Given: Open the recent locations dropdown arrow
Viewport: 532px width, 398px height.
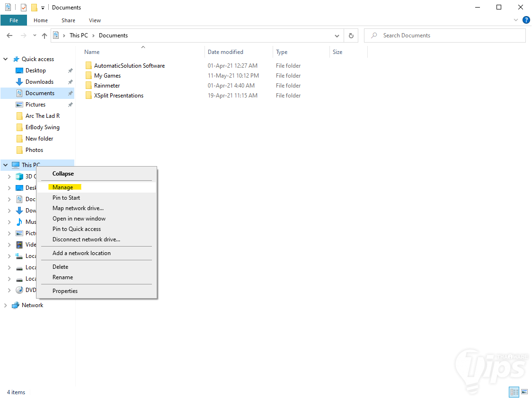Looking at the screenshot, I should [x=35, y=35].
